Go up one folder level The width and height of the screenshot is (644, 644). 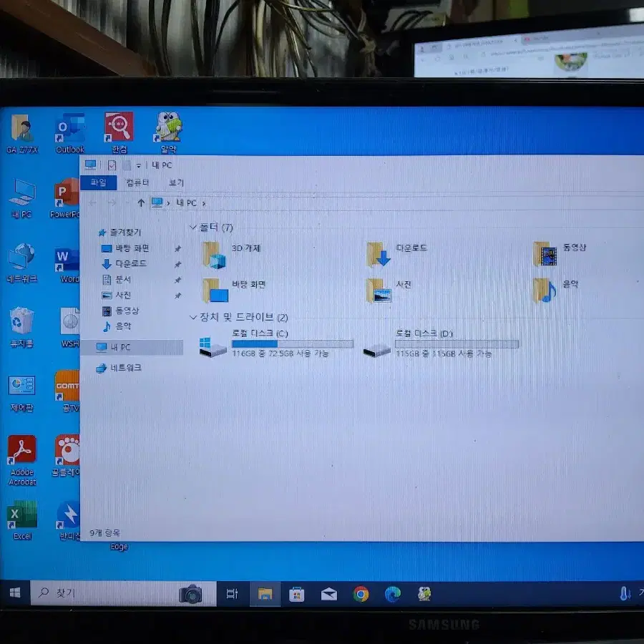pos(141,203)
